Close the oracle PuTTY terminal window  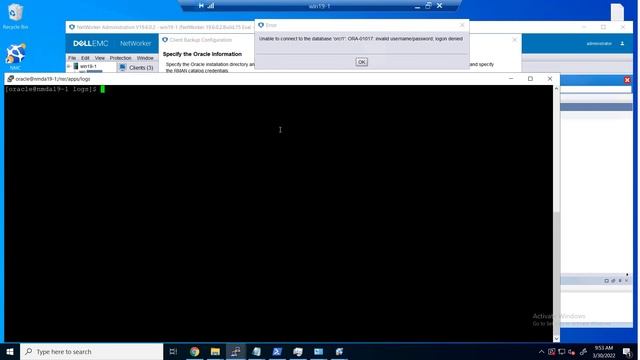coord(550,78)
